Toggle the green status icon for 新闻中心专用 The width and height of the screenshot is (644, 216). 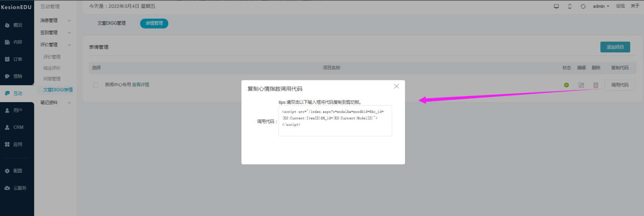pos(566,85)
